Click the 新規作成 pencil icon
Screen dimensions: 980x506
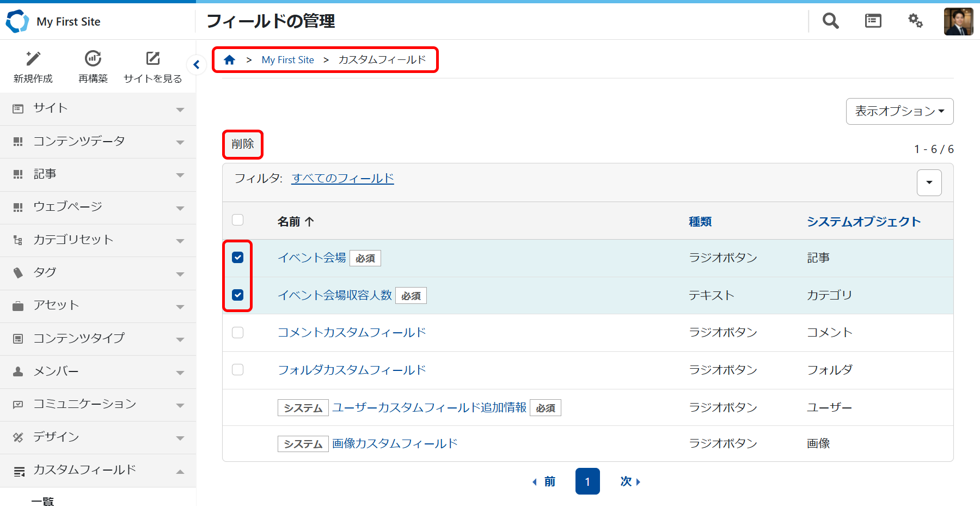click(33, 58)
